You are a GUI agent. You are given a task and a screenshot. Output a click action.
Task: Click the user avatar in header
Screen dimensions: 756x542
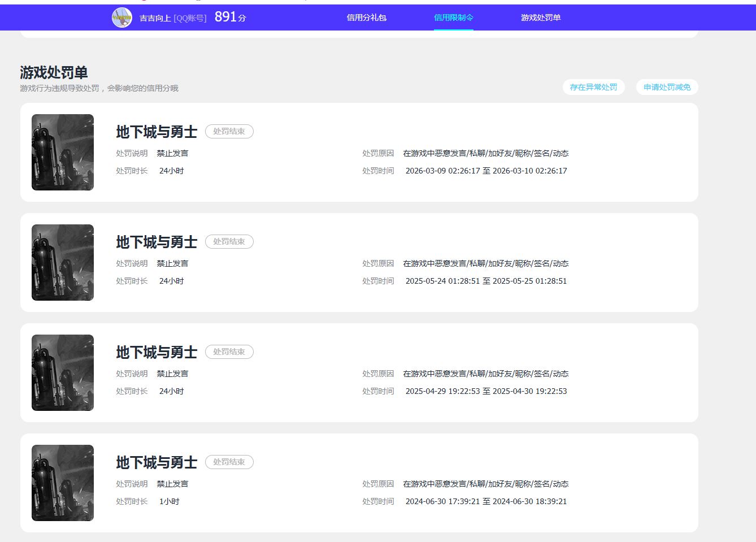pos(122,18)
